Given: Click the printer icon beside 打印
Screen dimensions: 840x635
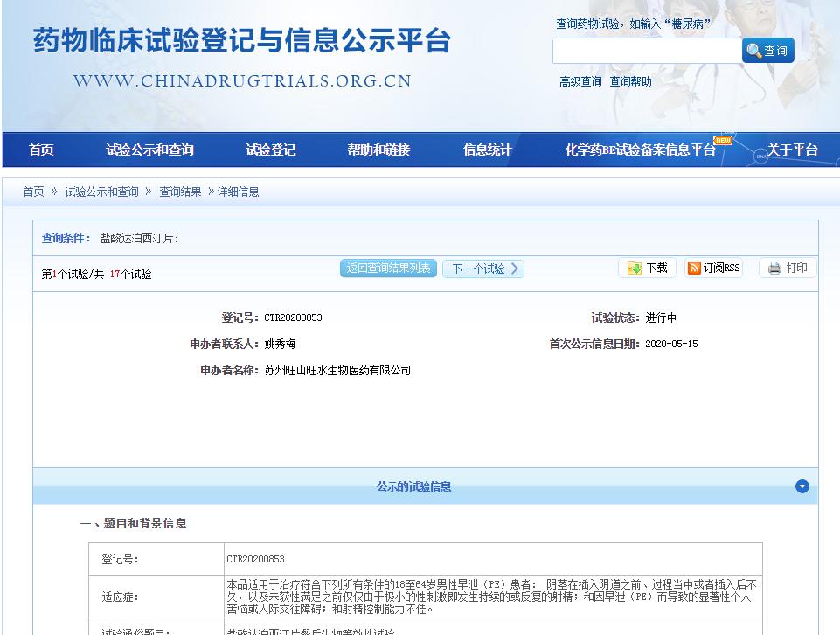Looking at the screenshot, I should pos(774,268).
